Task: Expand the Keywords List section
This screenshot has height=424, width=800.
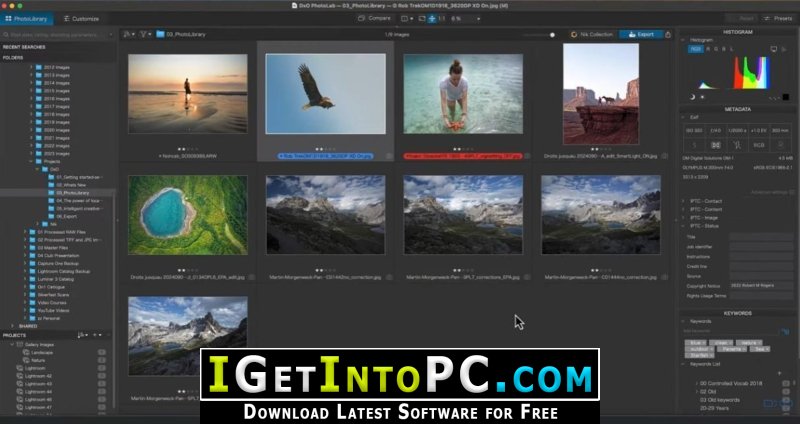Action: pos(684,364)
